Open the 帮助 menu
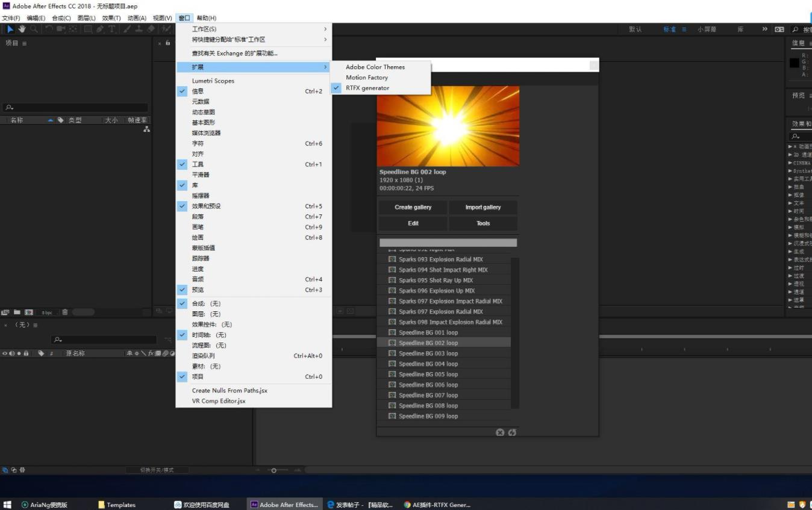Screen dimensions: 812x510 pyautogui.click(x=206, y=17)
